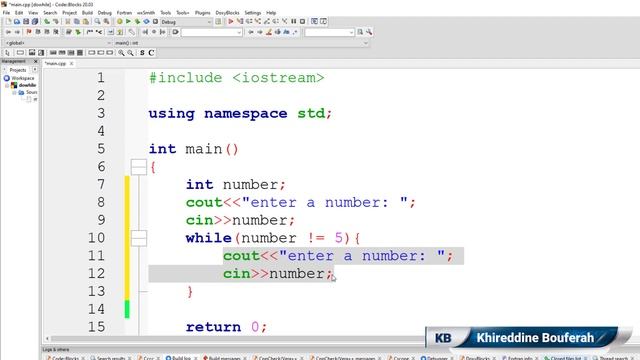This screenshot has width=640, height=360.
Task: Close the main.cpp tab
Action: [x=71, y=64]
